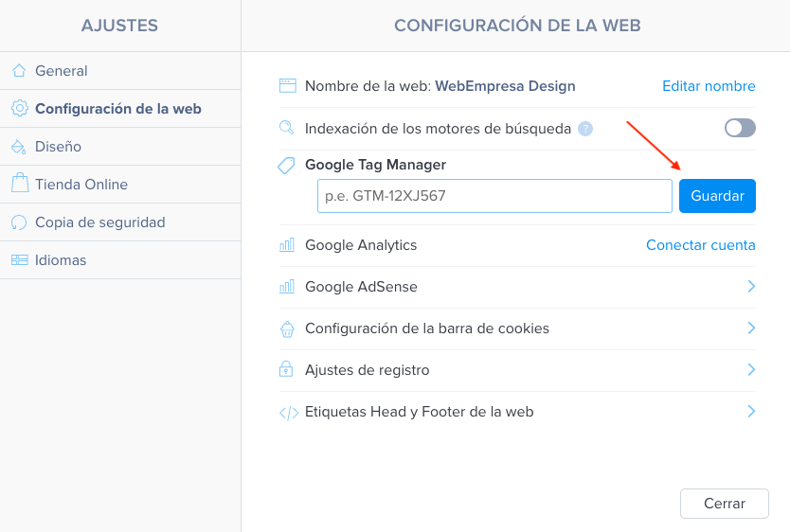Toggle search engine indexing switch
The image size is (790, 532).
pyautogui.click(x=740, y=128)
